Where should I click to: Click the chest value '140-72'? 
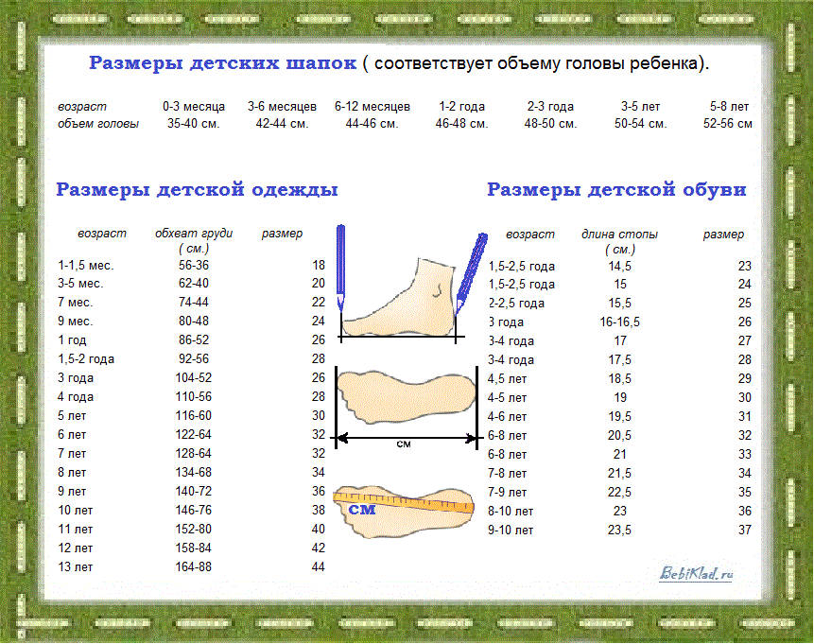(194, 492)
